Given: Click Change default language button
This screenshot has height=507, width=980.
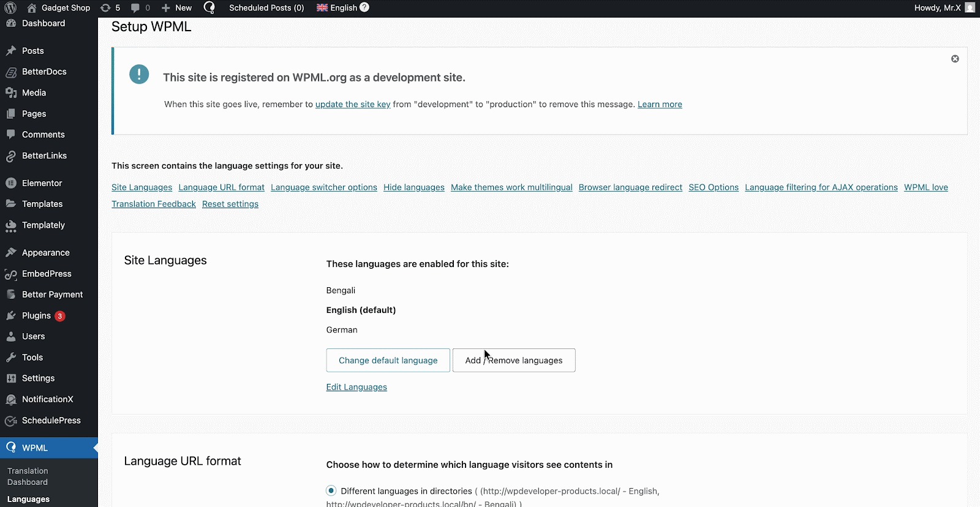Looking at the screenshot, I should click(388, 360).
